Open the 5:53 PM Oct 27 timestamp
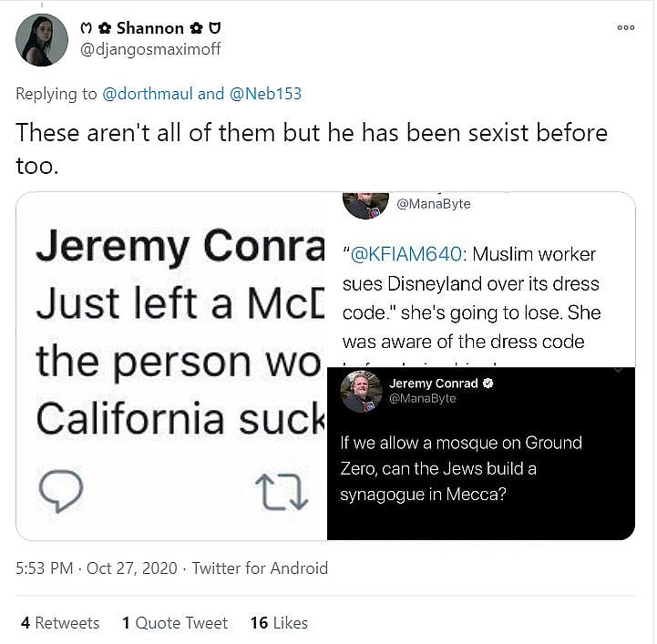The width and height of the screenshot is (657, 644). pos(96,568)
